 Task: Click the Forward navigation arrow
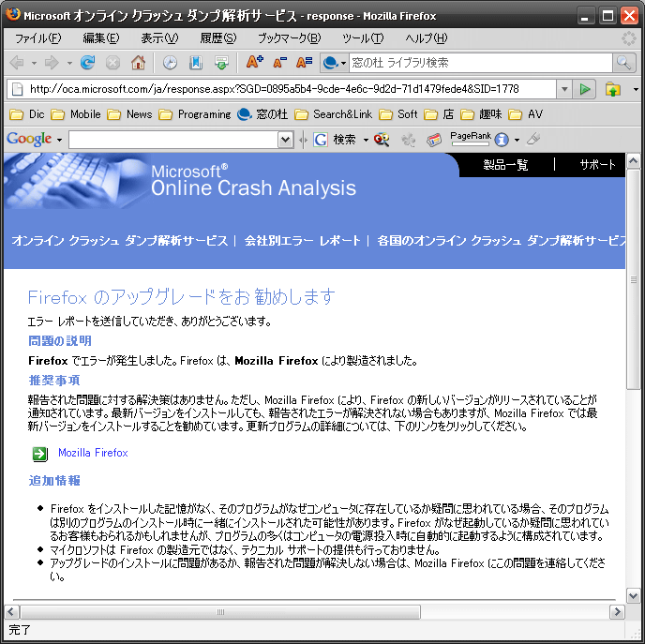(x=52, y=63)
